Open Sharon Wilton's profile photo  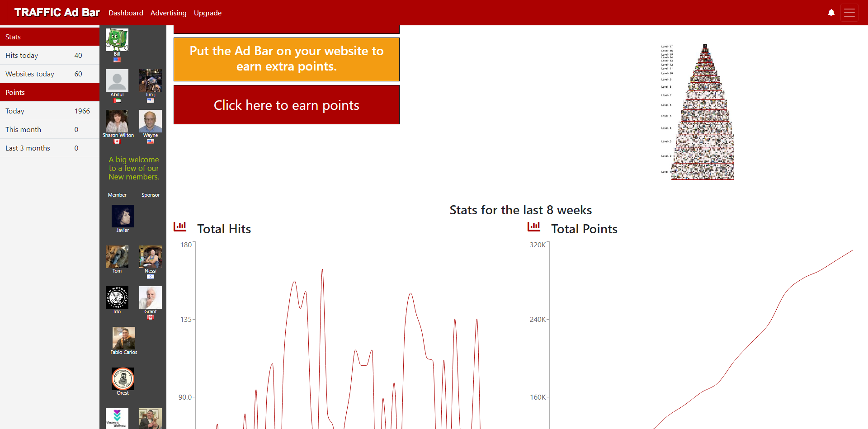(117, 121)
